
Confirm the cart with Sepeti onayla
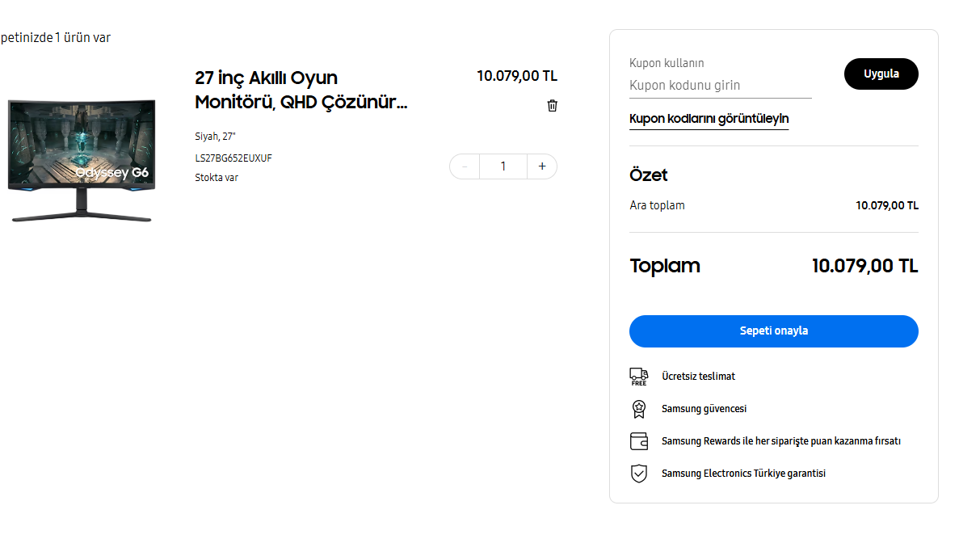(x=774, y=331)
